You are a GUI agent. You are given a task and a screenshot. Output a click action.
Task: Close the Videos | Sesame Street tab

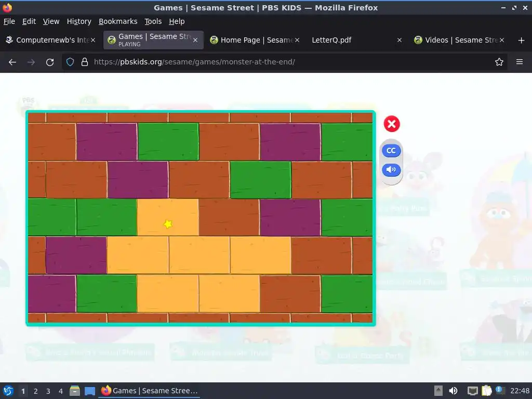(501, 40)
